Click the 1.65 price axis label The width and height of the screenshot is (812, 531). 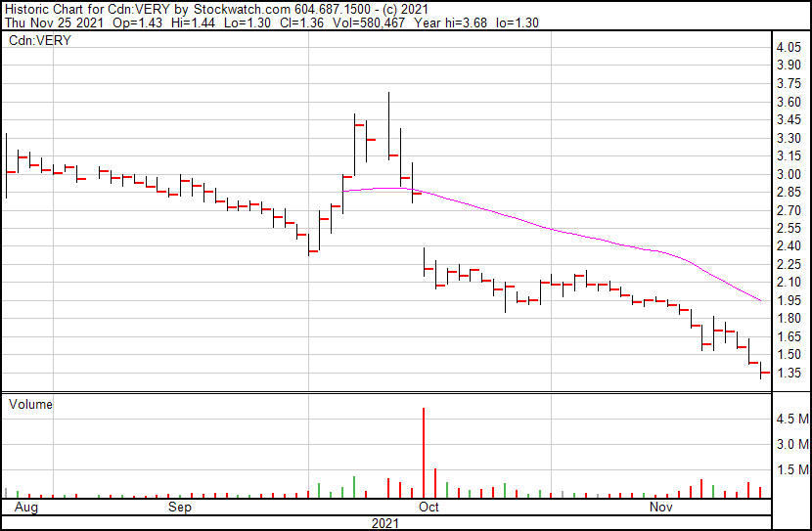[789, 336]
